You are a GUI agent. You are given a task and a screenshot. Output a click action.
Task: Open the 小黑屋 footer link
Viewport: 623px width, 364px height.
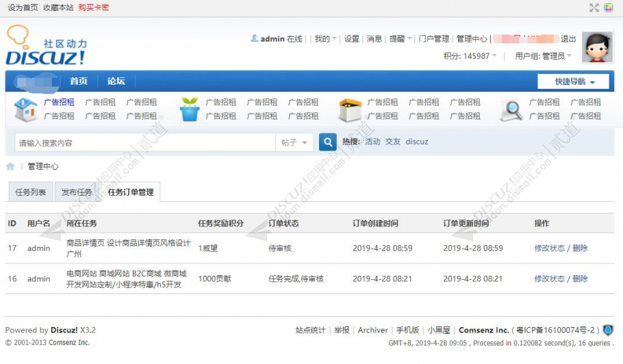coord(439,330)
